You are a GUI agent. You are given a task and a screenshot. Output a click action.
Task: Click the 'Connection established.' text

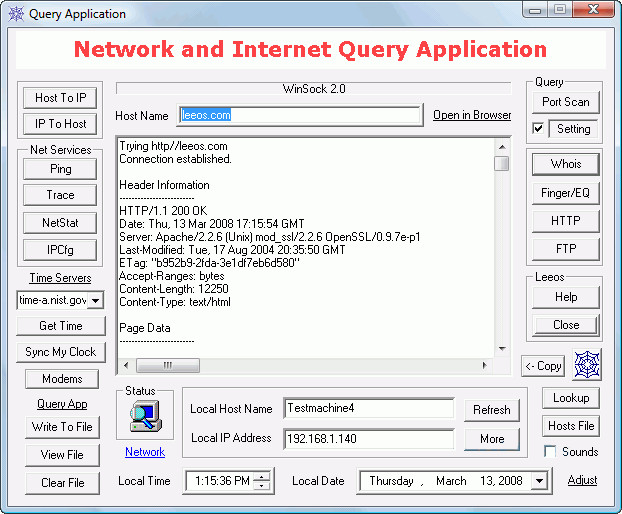pyautogui.click(x=175, y=159)
